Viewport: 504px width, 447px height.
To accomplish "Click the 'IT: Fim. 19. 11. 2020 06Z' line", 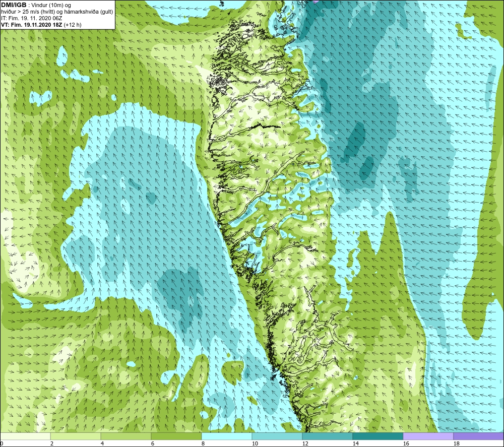I will pos(31,18).
